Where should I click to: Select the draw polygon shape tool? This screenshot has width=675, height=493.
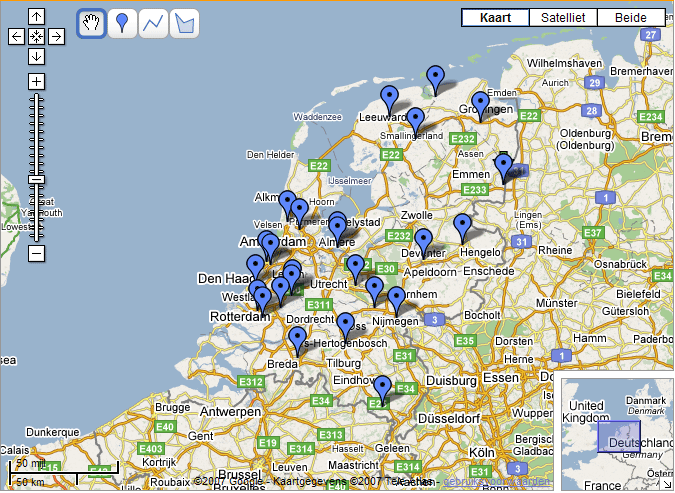tap(185, 23)
